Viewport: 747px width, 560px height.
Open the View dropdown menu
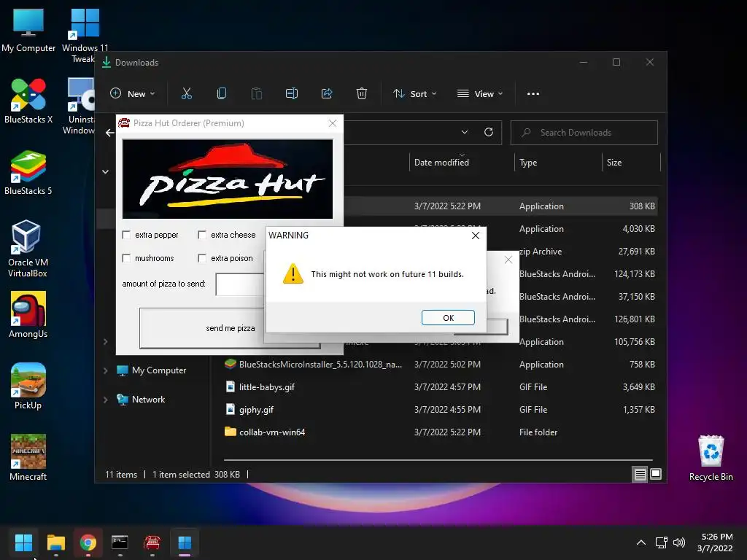[480, 94]
